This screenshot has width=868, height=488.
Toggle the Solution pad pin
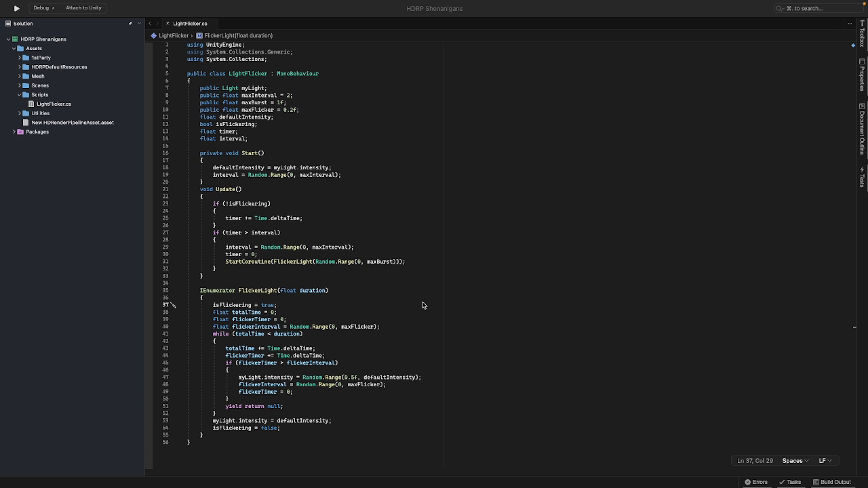pos(130,24)
